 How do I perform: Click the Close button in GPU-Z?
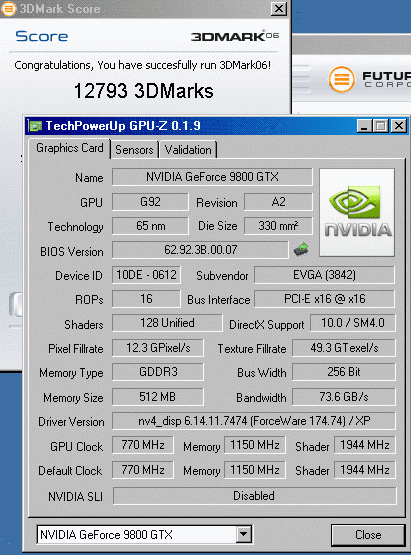(368, 534)
